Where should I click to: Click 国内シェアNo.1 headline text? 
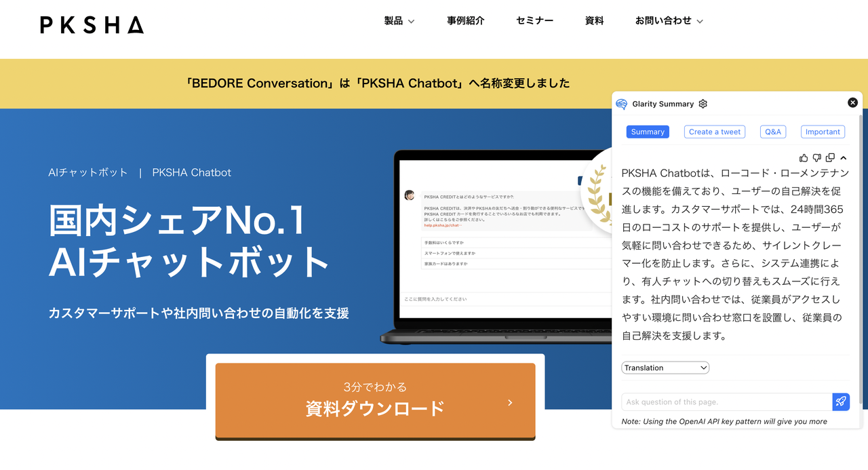coord(177,220)
